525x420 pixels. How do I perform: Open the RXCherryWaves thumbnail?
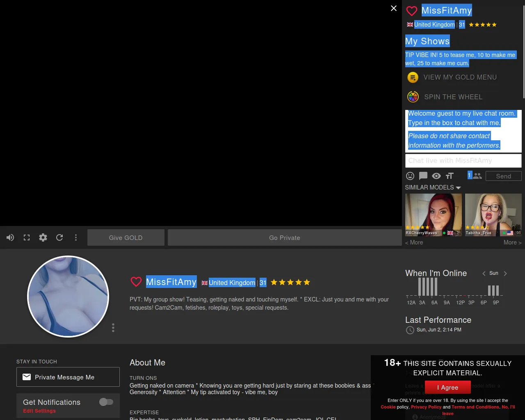pyautogui.click(x=433, y=215)
